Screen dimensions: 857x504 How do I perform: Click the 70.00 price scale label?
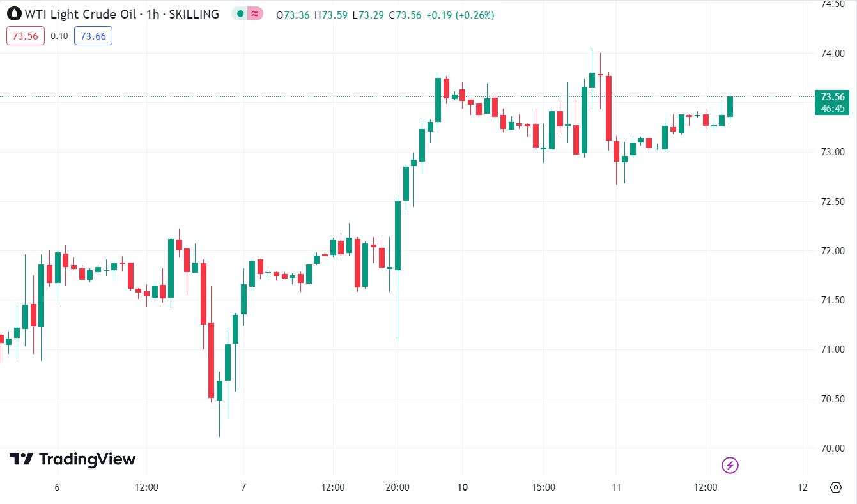[832, 448]
